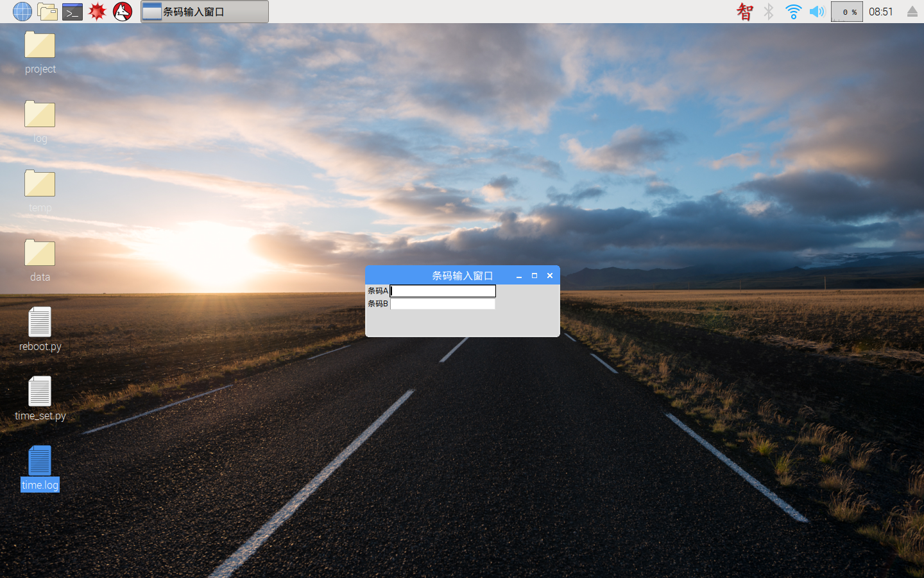924x578 pixels.
Task: Click the 条码A label
Action: pyautogui.click(x=378, y=291)
